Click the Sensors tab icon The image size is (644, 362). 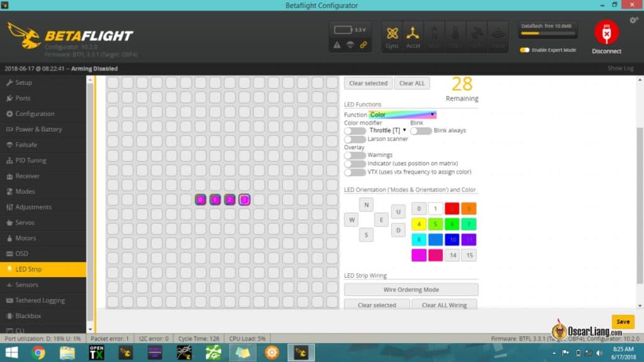[9, 285]
